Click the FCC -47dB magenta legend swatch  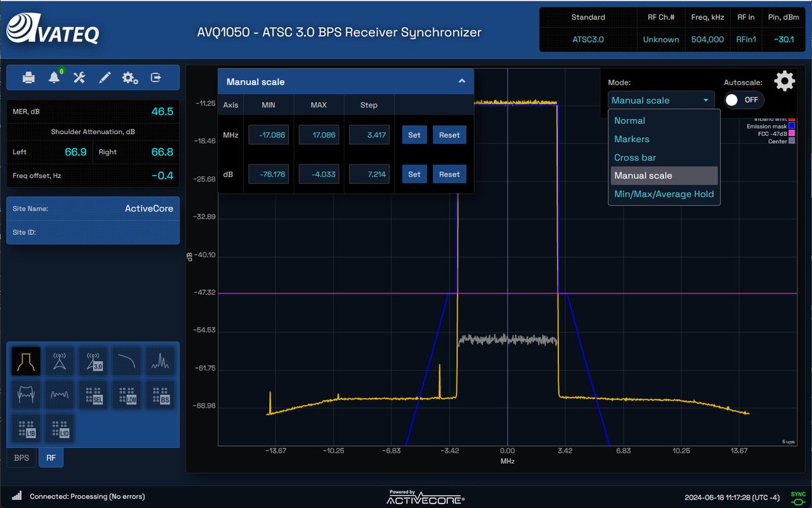click(x=792, y=134)
